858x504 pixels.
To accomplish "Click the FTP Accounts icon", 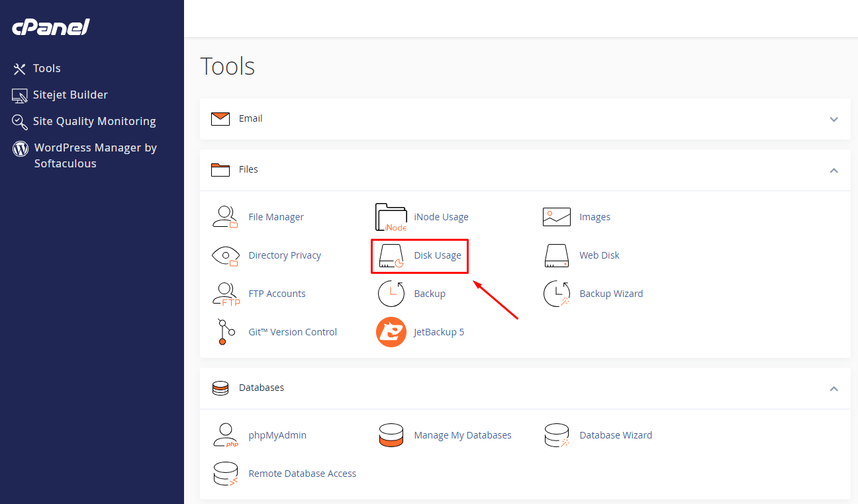I will 226,294.
